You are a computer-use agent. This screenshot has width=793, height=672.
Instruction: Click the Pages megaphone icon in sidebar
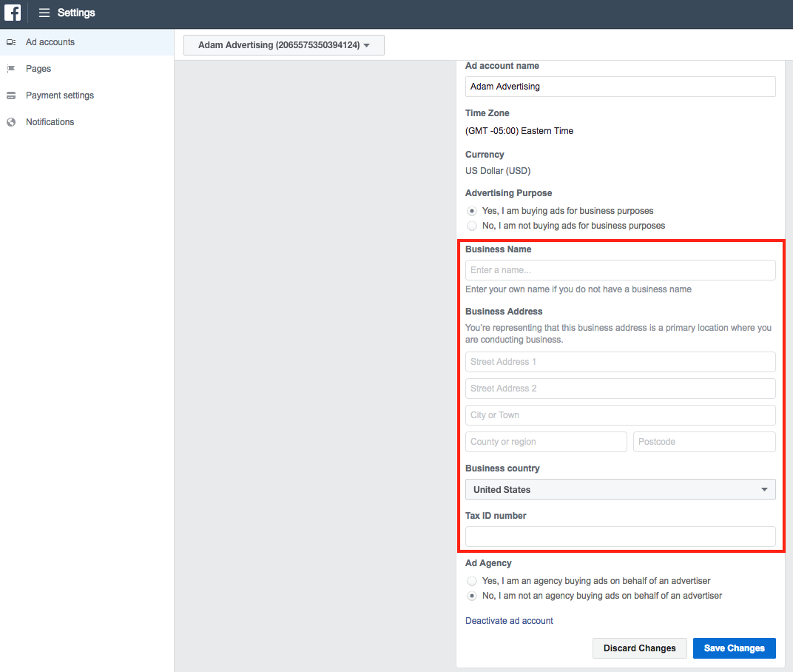12,68
